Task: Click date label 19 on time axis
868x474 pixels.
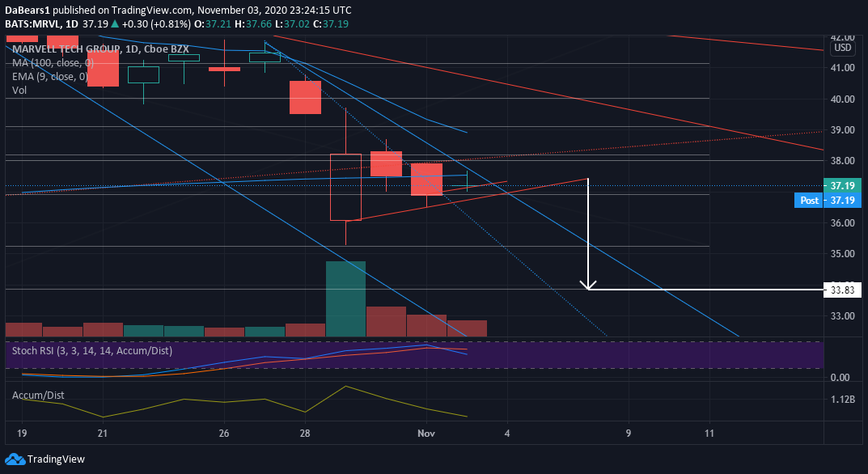Action: [x=22, y=434]
